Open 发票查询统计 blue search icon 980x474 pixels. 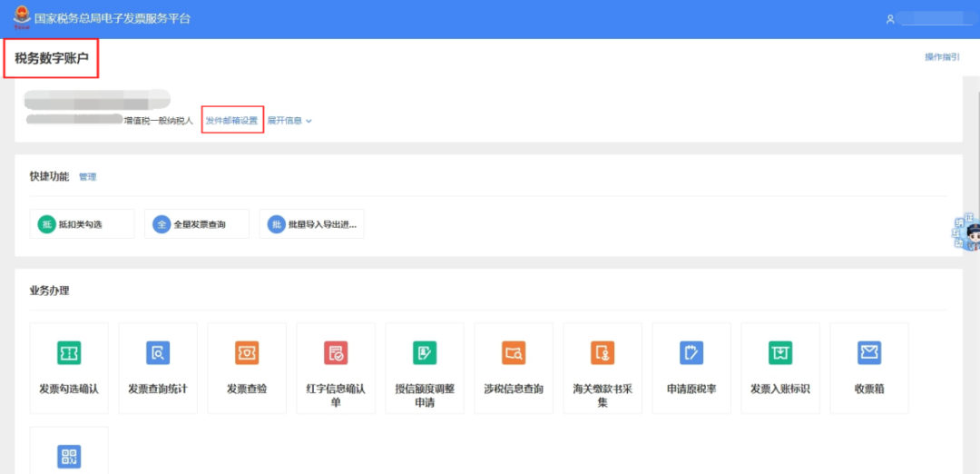click(158, 353)
